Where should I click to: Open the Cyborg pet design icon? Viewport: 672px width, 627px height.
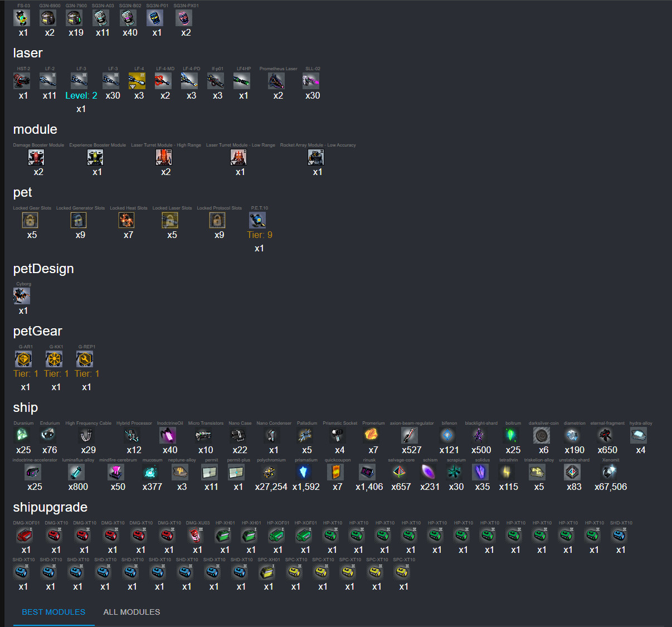(22, 296)
